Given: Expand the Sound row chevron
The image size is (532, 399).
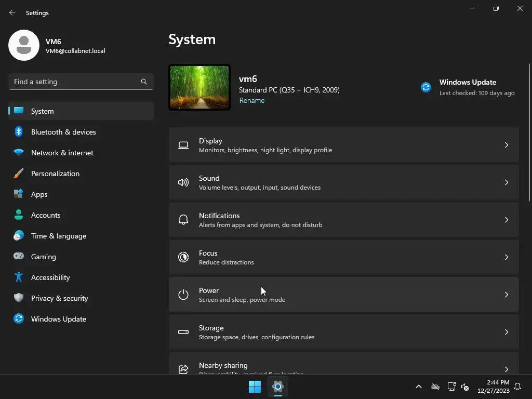Looking at the screenshot, I should pyautogui.click(x=506, y=182).
